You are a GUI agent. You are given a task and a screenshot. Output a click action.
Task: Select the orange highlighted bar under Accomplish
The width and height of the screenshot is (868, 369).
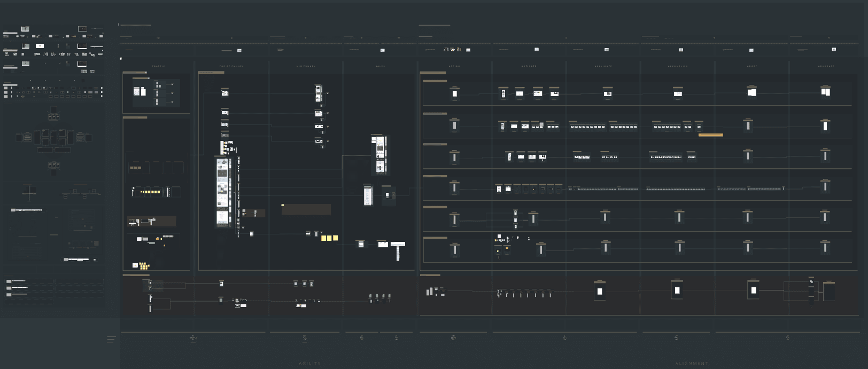click(711, 135)
